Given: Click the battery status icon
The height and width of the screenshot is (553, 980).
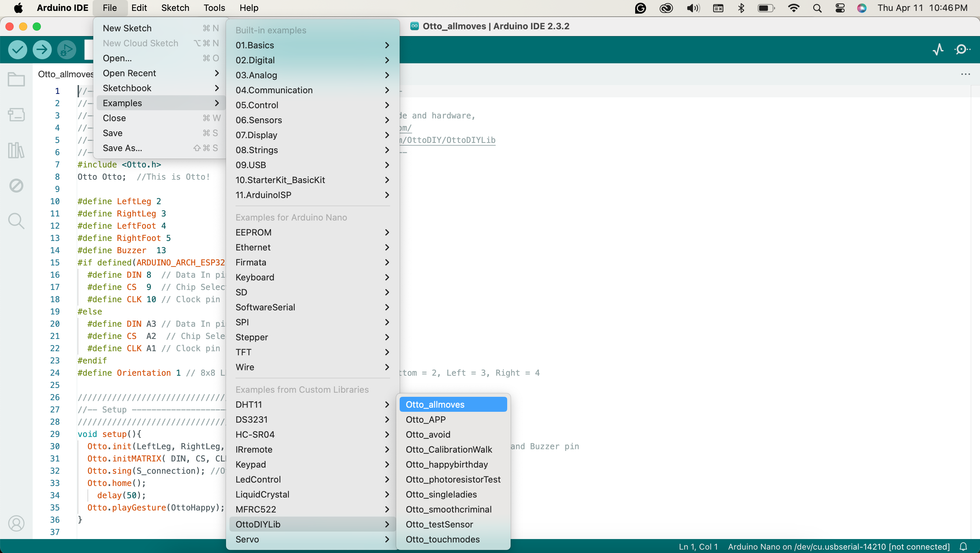Looking at the screenshot, I should [766, 8].
